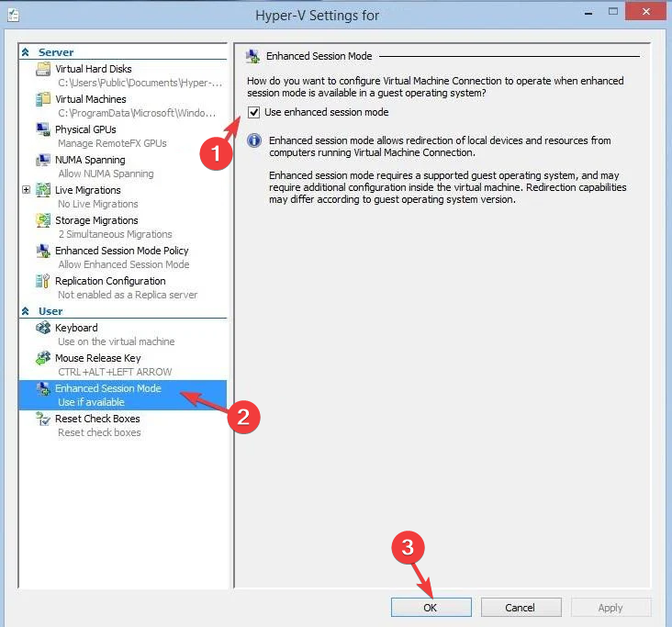Collapse the User section chevron
The width and height of the screenshot is (672, 627).
[x=26, y=311]
